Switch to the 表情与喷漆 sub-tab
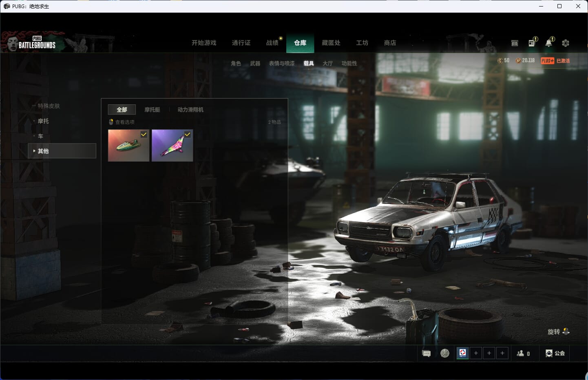Screen dimensions: 588x380 tap(282, 63)
